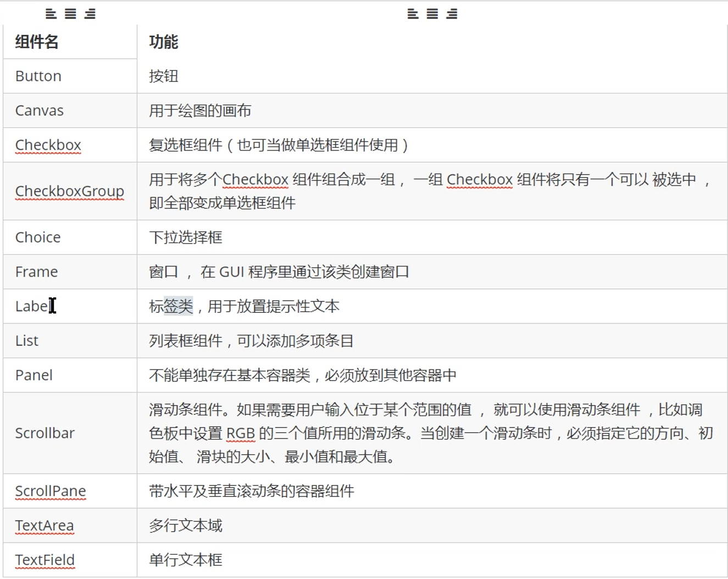This screenshot has width=728, height=579.
Task: Click the TextField component cell
Action: pyautogui.click(x=70, y=560)
